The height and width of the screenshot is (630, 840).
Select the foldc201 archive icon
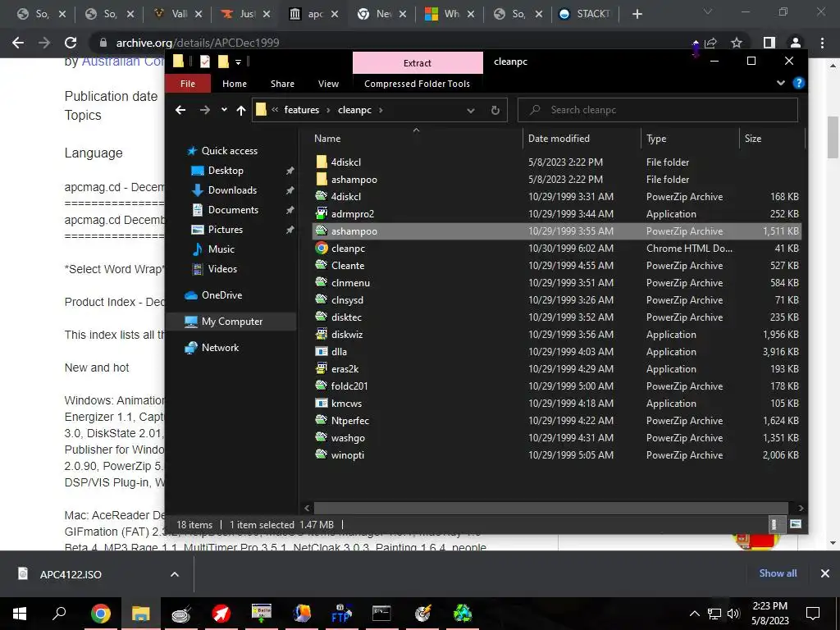tap(322, 386)
